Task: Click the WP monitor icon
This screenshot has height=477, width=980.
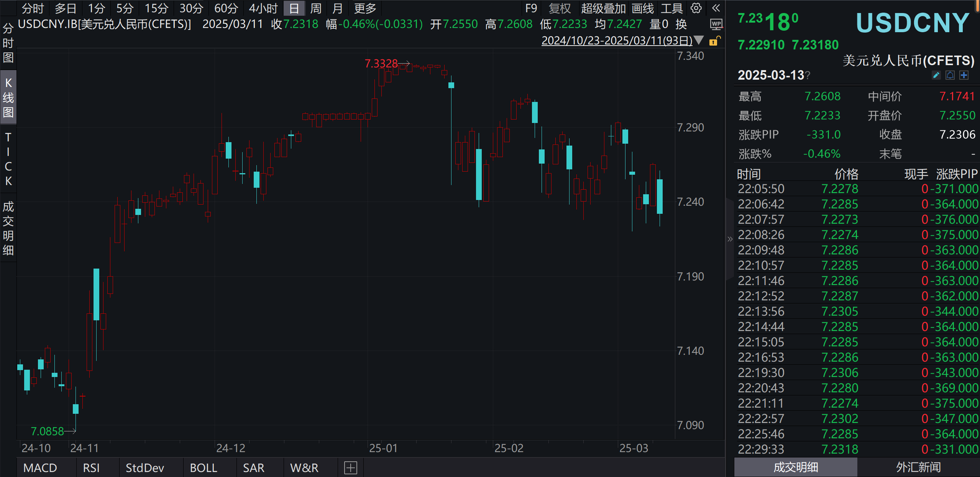Action: (x=716, y=25)
